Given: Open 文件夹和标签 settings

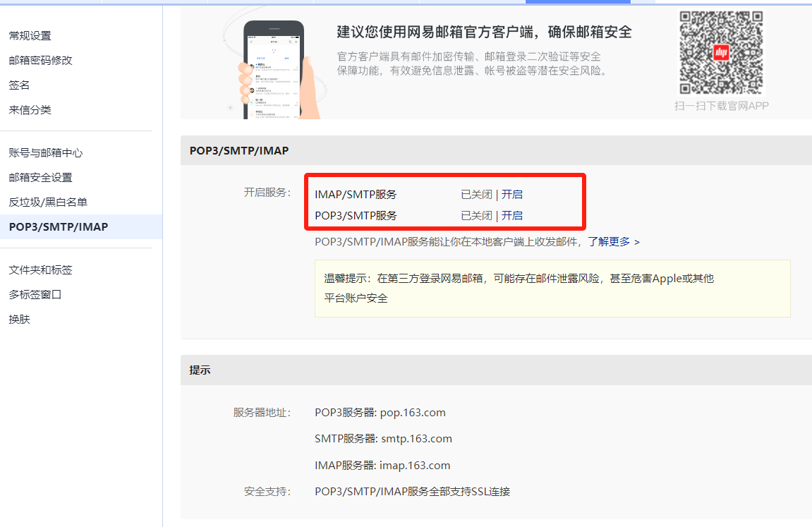Looking at the screenshot, I should [x=40, y=269].
